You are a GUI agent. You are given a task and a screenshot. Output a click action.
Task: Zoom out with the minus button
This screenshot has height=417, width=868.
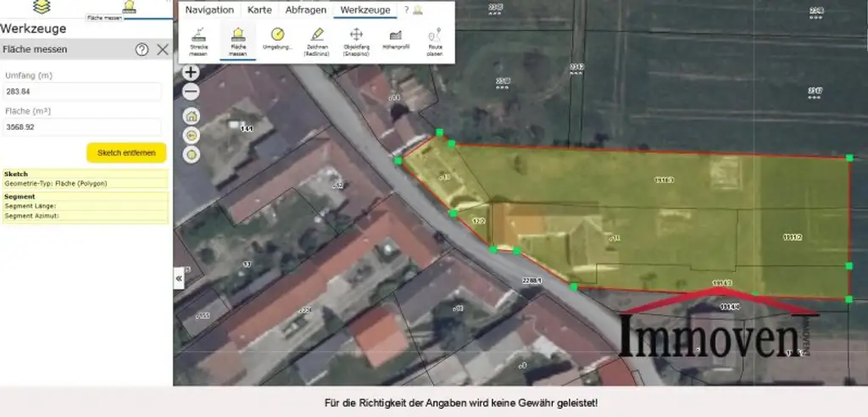tap(192, 92)
